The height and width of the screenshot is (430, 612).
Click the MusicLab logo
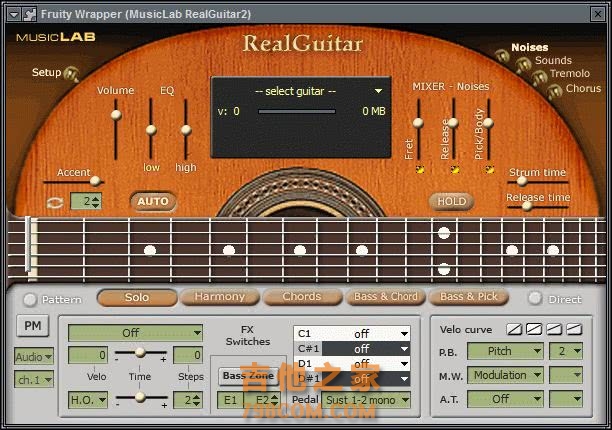coord(56,37)
